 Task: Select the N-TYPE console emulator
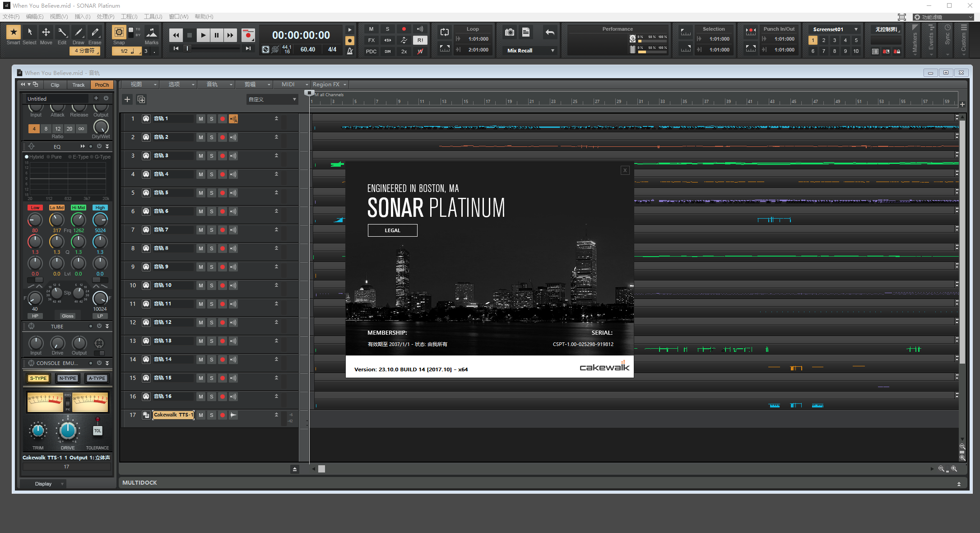pos(68,379)
